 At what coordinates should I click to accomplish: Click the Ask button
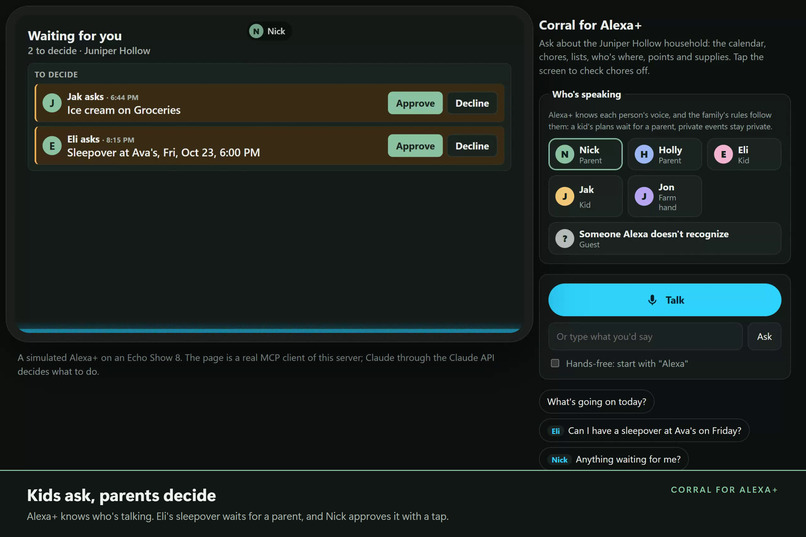point(764,337)
